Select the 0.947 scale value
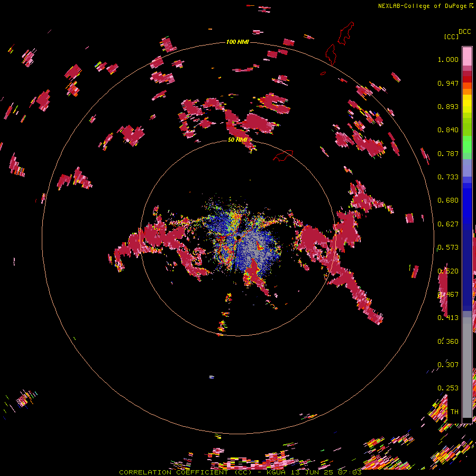This screenshot has width=476, height=476. tap(448, 83)
